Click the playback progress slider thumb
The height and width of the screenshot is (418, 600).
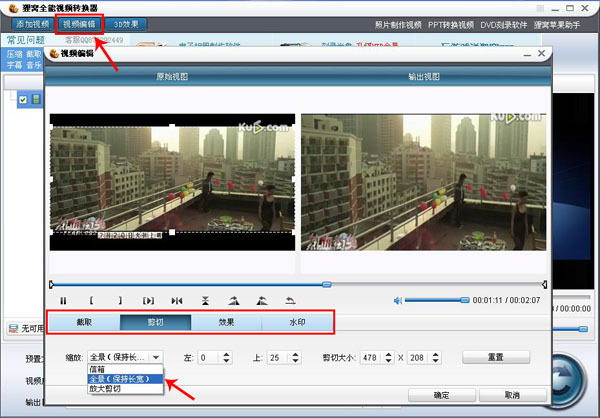click(x=326, y=284)
